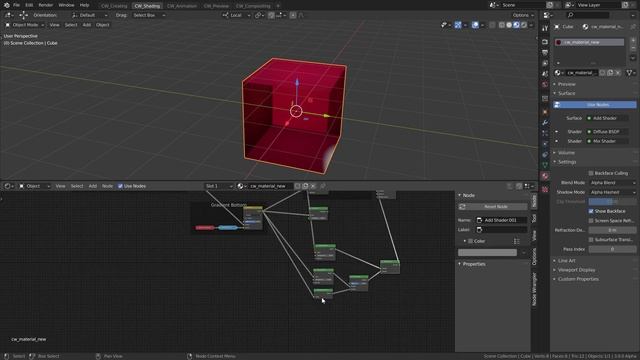Open the Particles properties tab
Image resolution: width=640 pixels, height=360 pixels.
(545, 133)
